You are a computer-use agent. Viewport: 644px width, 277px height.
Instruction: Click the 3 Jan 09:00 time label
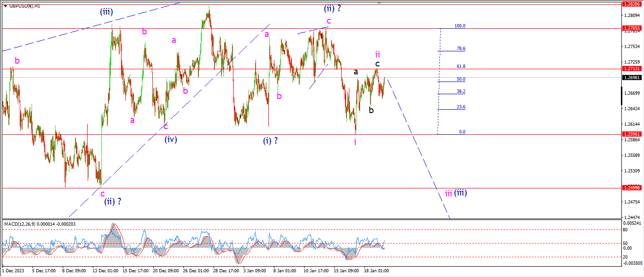click(x=256, y=271)
